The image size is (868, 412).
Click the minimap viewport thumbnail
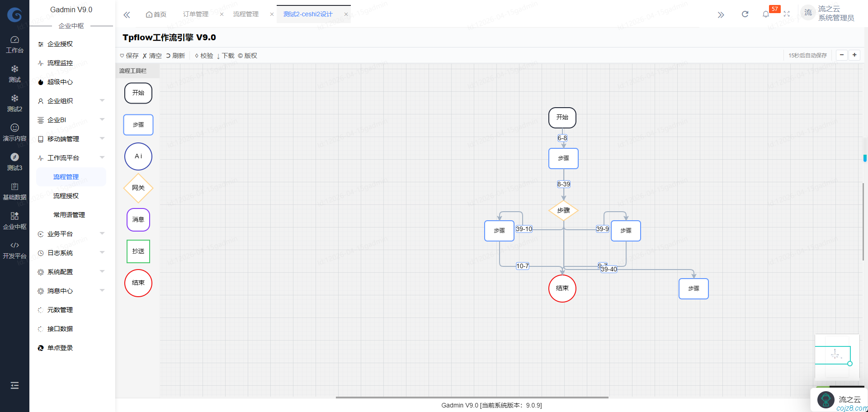[833, 355]
